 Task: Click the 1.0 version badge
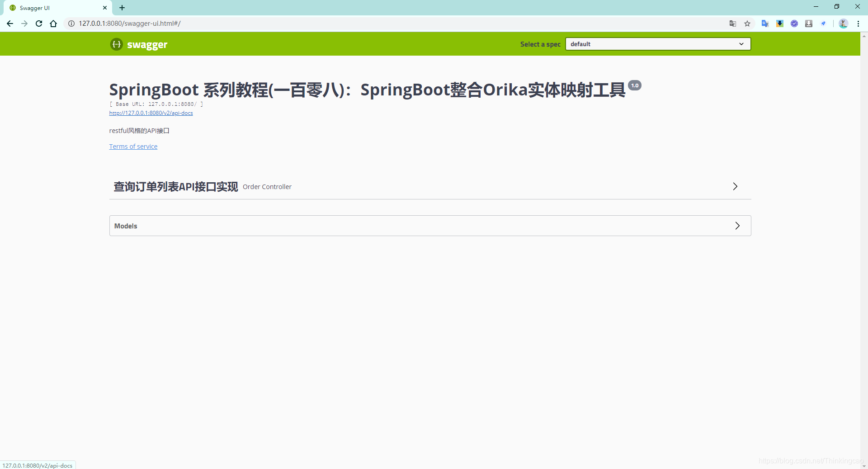pyautogui.click(x=635, y=85)
